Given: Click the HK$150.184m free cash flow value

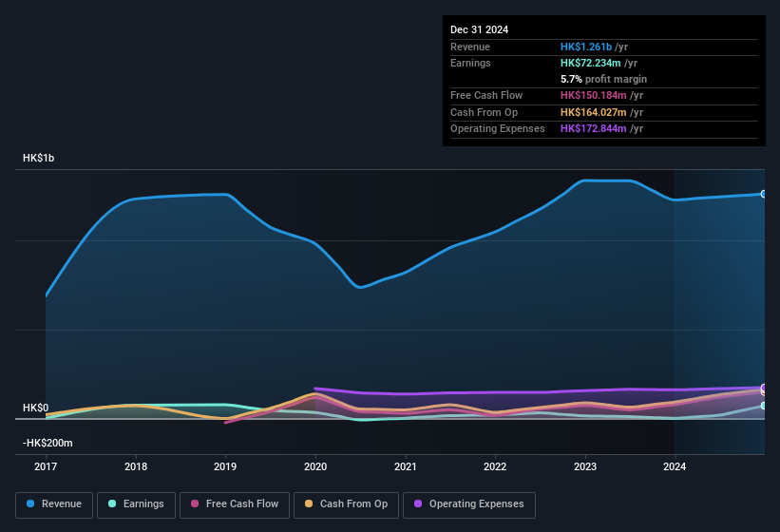Looking at the screenshot, I should (594, 95).
